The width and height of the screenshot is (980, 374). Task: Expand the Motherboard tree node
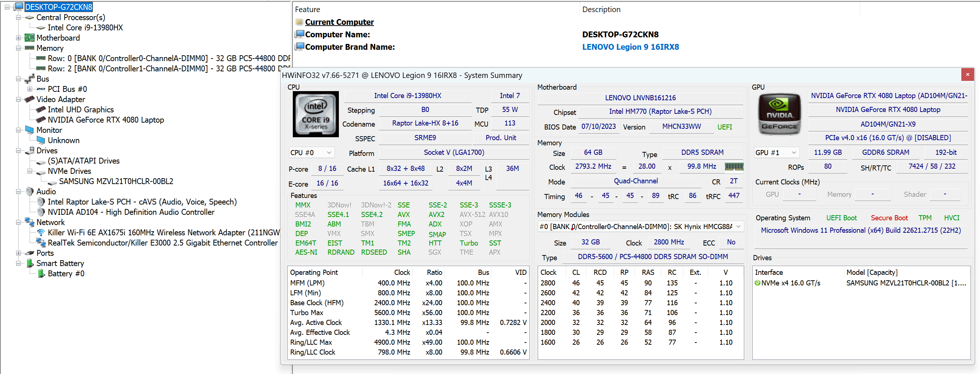point(18,38)
